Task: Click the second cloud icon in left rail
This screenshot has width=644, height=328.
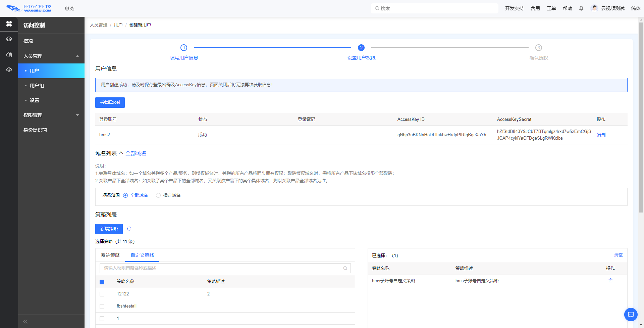Action: 9,39
